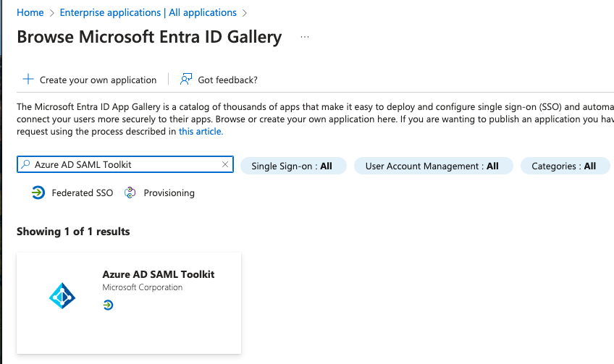
Task: Click Federated SSO icon on toolkit card
Action: [x=108, y=305]
